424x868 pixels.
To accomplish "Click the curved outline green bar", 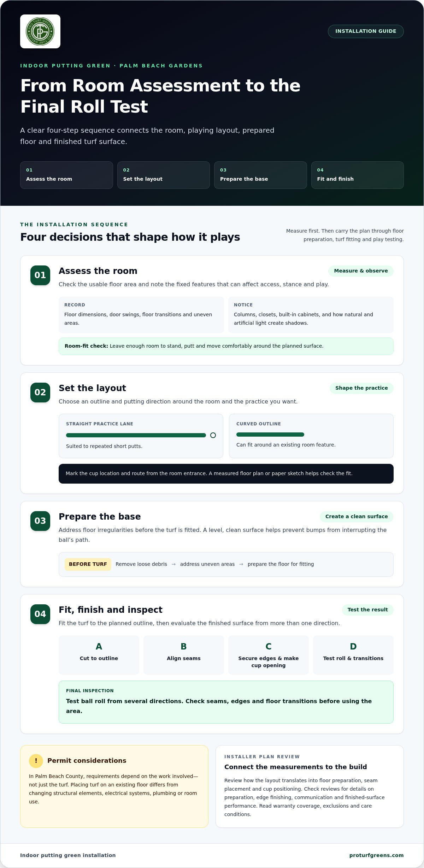I will pyautogui.click(x=270, y=435).
